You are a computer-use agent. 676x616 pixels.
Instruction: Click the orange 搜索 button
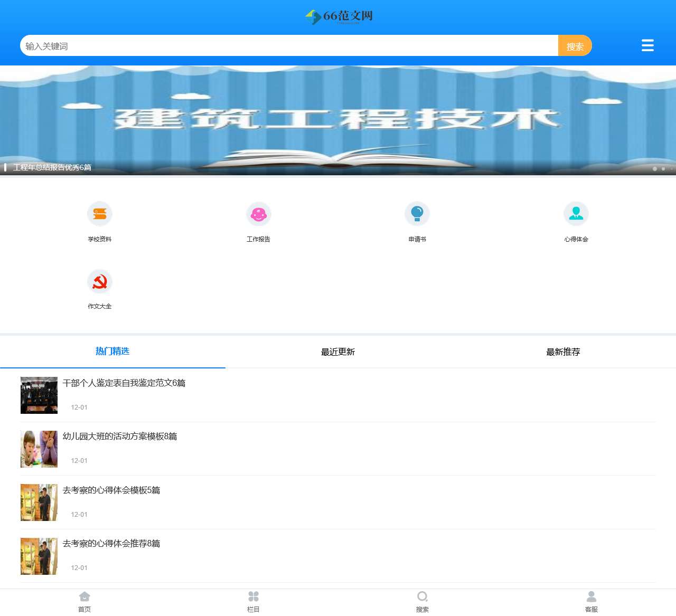point(575,46)
